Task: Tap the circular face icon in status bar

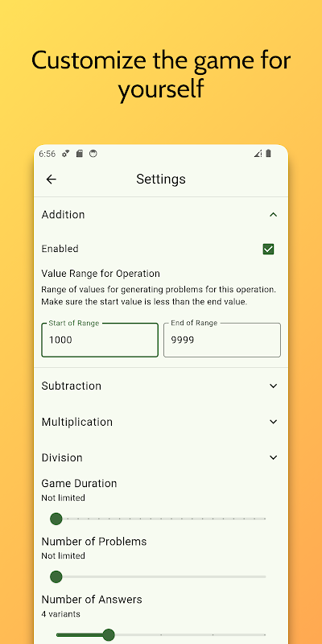Action: (x=93, y=154)
